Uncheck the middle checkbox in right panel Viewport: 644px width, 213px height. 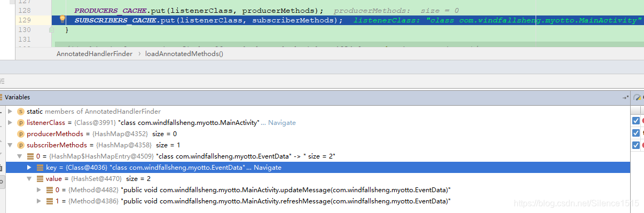pos(636,133)
